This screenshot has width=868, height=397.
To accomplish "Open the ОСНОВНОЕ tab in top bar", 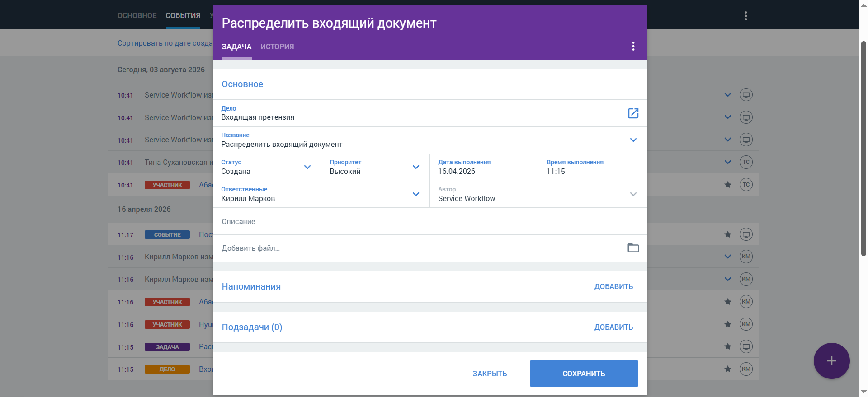I will tap(137, 15).
